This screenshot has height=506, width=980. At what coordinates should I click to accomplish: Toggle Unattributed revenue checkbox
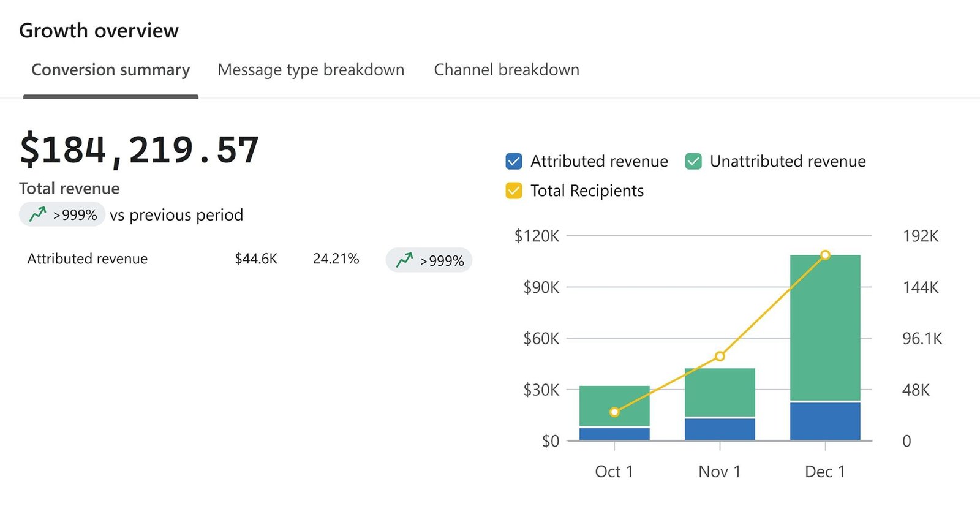[693, 162]
